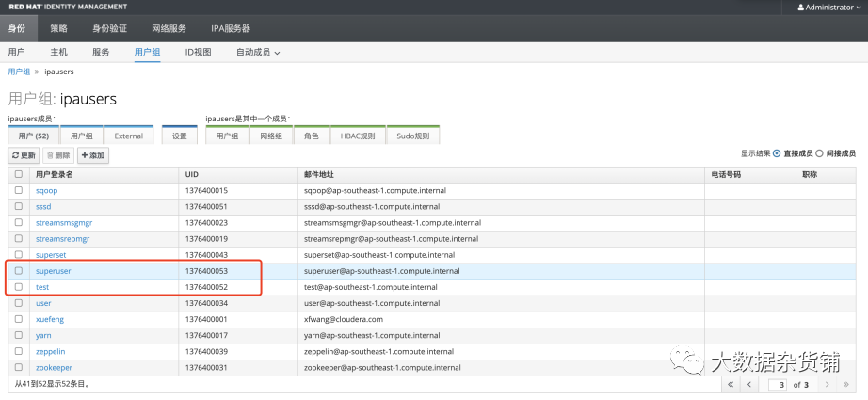Select the 间接成员 radio button
Screen dimensions: 868x400
pyautogui.click(x=819, y=153)
